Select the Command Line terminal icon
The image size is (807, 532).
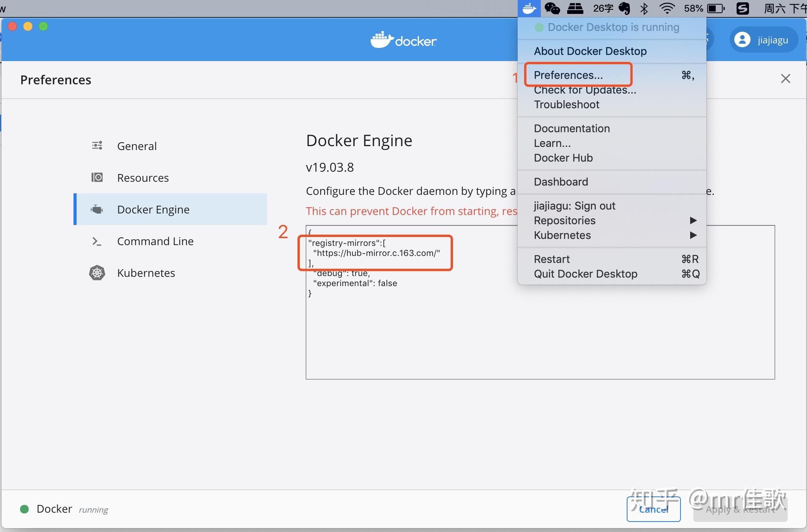click(x=97, y=241)
